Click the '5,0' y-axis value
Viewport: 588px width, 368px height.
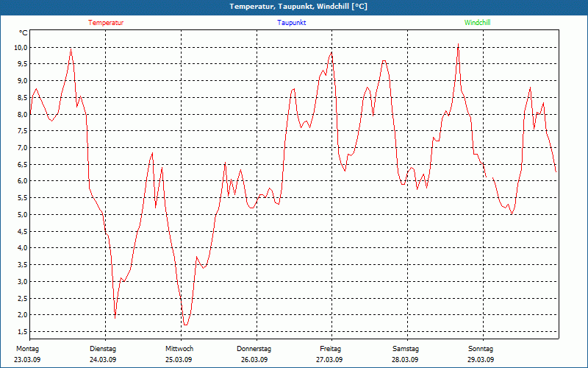tap(23, 214)
